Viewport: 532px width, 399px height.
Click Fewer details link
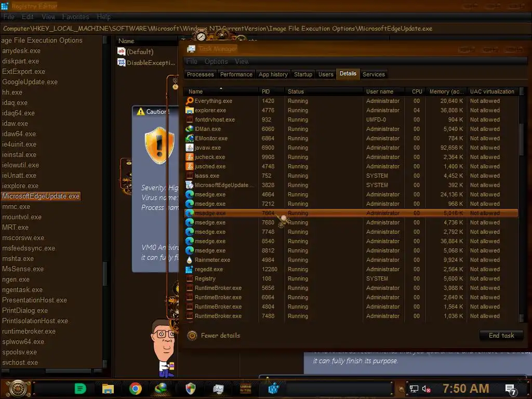[x=220, y=336]
